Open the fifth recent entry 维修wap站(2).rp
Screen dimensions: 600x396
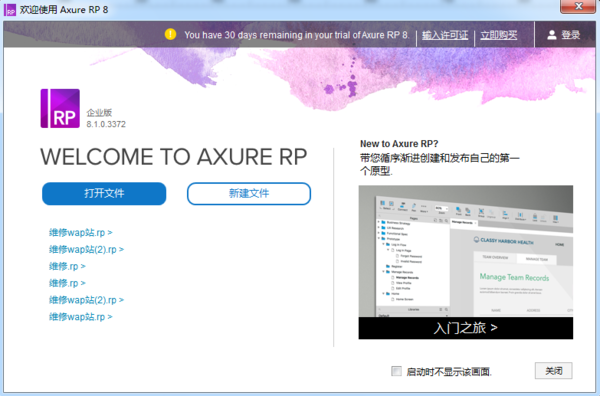point(86,300)
